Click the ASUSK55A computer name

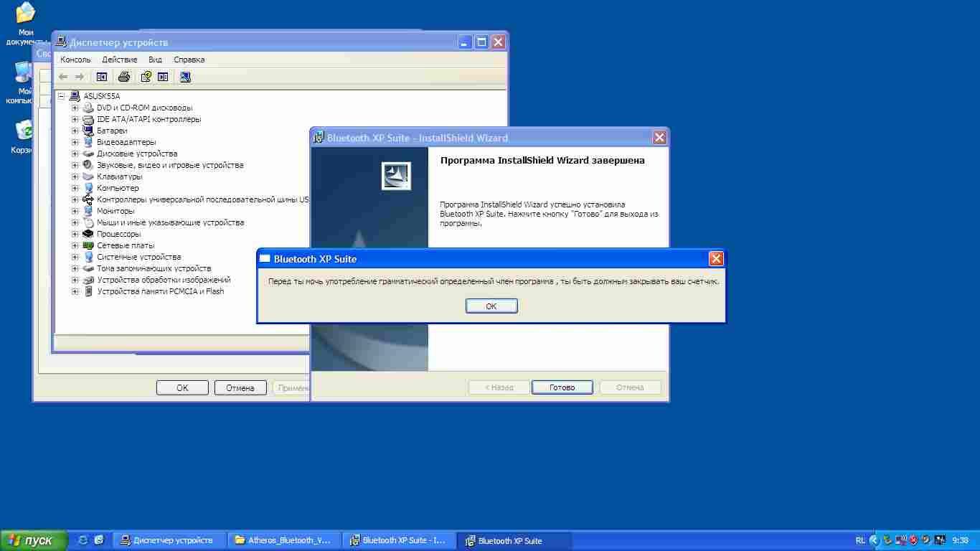[102, 96]
